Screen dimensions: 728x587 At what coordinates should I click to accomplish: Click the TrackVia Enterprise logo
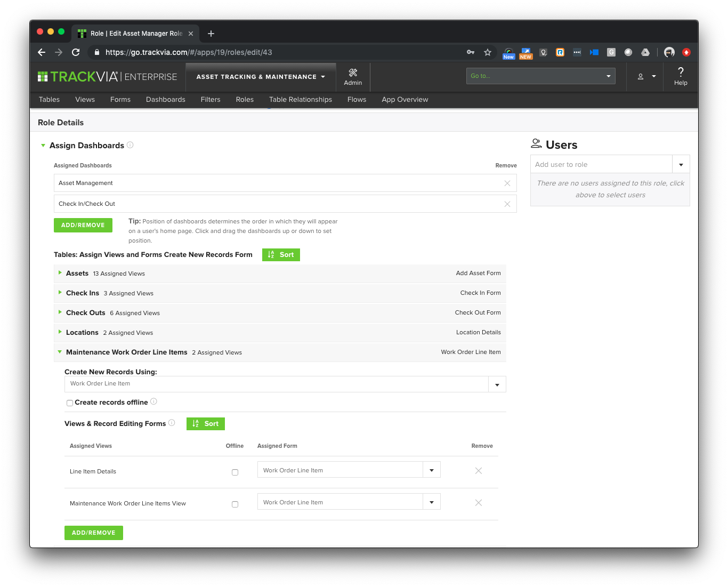[x=107, y=77]
